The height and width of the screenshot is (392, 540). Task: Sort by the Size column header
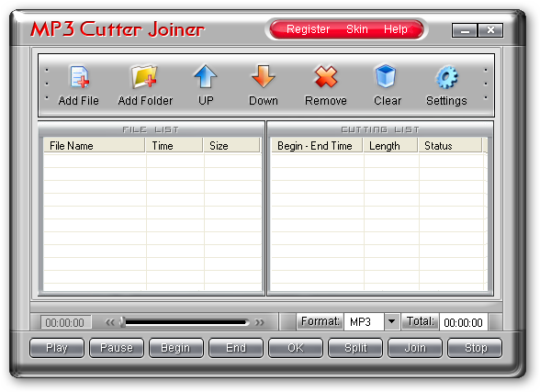point(231,146)
